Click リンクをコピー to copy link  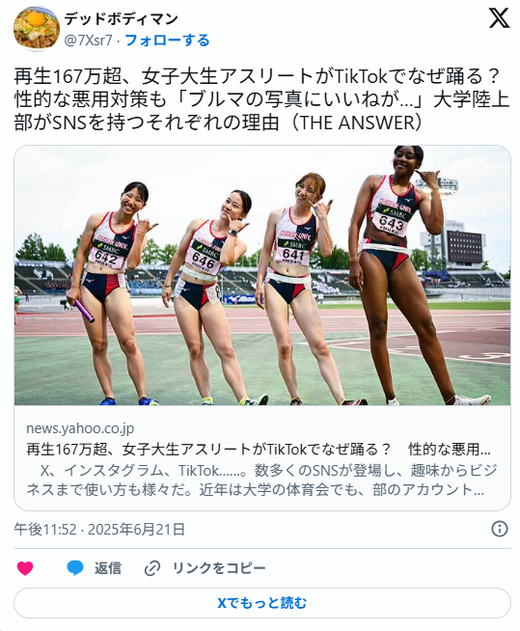coord(219,568)
